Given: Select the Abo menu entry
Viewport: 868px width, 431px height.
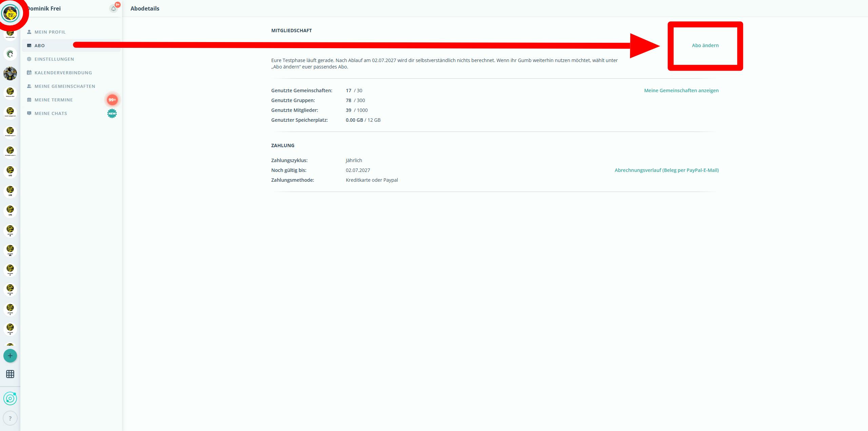Looking at the screenshot, I should tap(39, 45).
